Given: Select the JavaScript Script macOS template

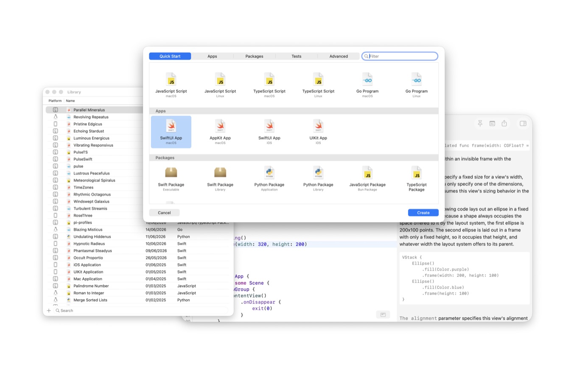Looking at the screenshot, I should (171, 85).
